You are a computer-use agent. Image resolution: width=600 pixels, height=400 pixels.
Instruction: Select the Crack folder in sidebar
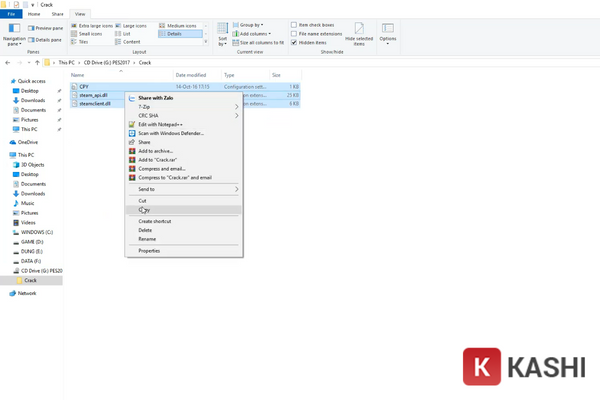(31, 281)
